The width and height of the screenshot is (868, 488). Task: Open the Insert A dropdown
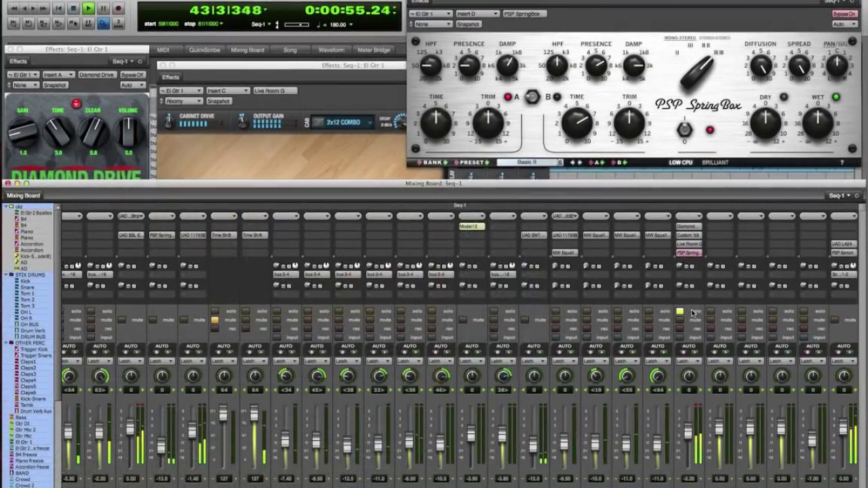coord(58,75)
